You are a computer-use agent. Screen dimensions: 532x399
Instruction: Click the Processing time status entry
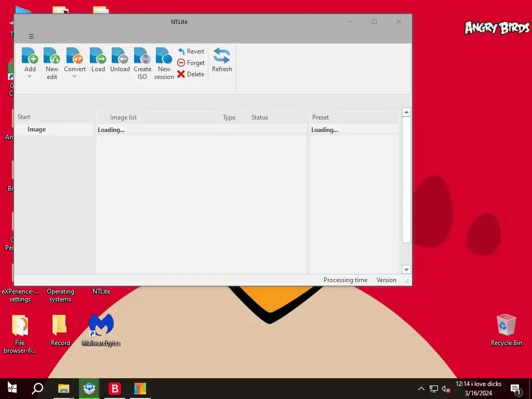pyautogui.click(x=345, y=280)
